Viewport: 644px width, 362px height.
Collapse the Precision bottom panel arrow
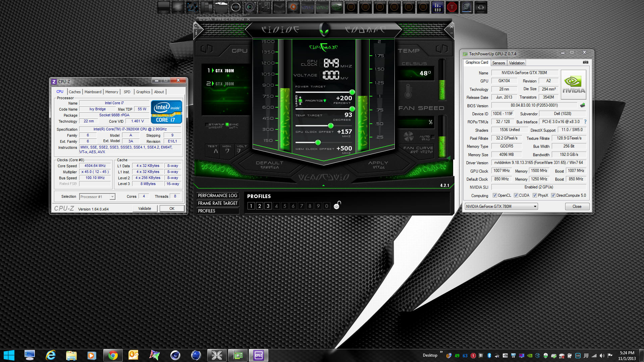(323, 185)
